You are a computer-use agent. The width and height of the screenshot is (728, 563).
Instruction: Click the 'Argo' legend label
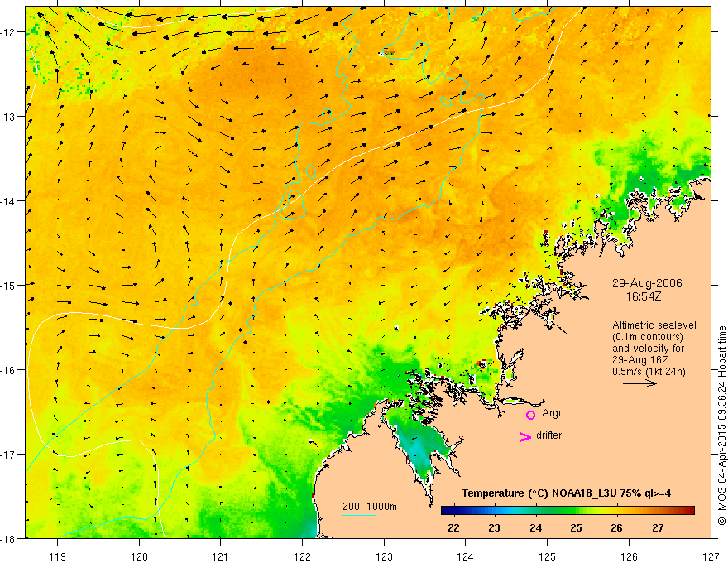pyautogui.click(x=553, y=413)
